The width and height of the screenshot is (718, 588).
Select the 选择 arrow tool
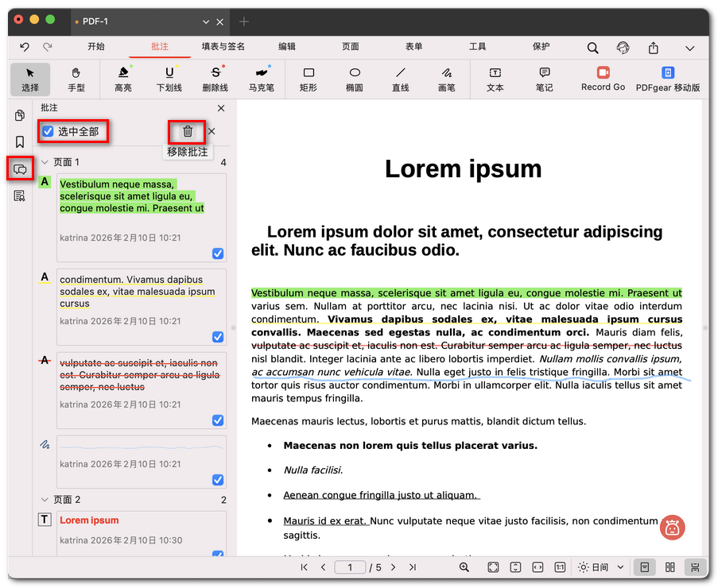[x=30, y=79]
